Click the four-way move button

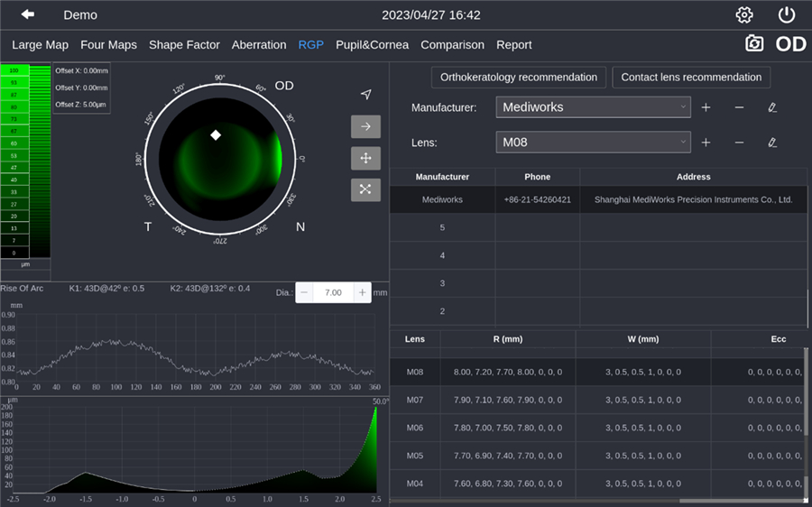pyautogui.click(x=365, y=158)
